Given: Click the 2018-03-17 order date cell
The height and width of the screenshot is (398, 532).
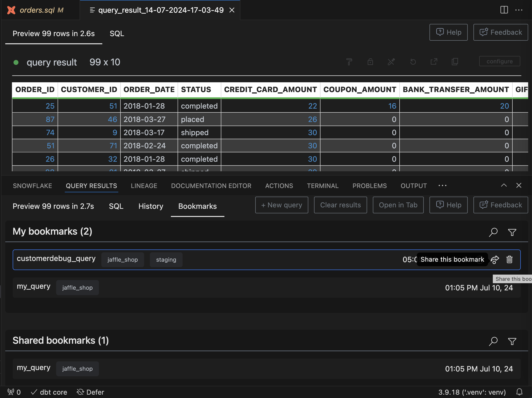Looking at the screenshot, I should (x=149, y=132).
